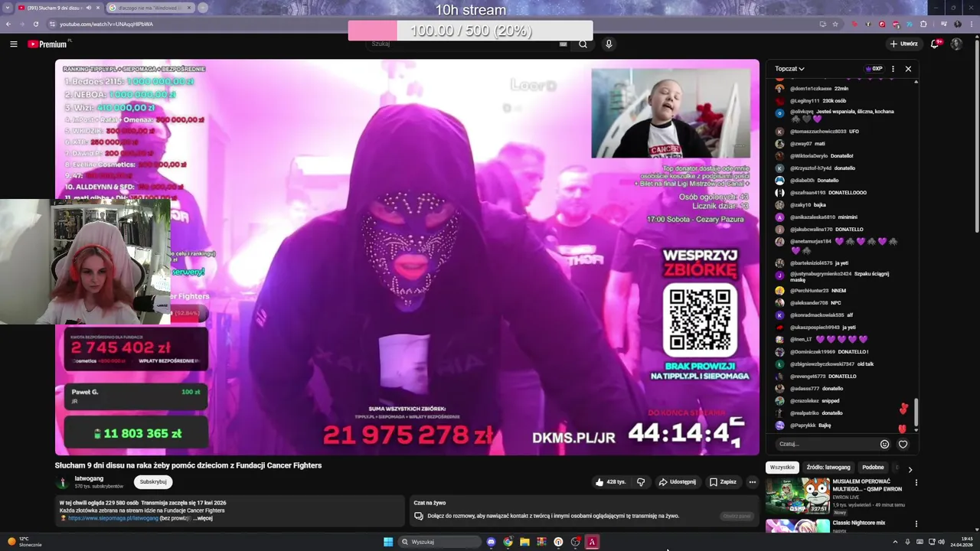This screenshot has height=551, width=980.
Task: Click the video title Słucham 9 dni dissu
Action: (x=188, y=465)
